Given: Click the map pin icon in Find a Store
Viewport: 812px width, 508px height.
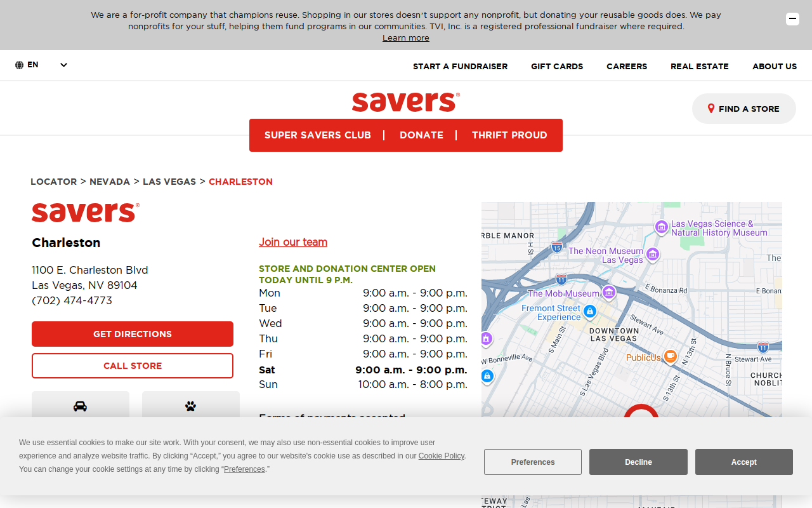Looking at the screenshot, I should point(711,109).
